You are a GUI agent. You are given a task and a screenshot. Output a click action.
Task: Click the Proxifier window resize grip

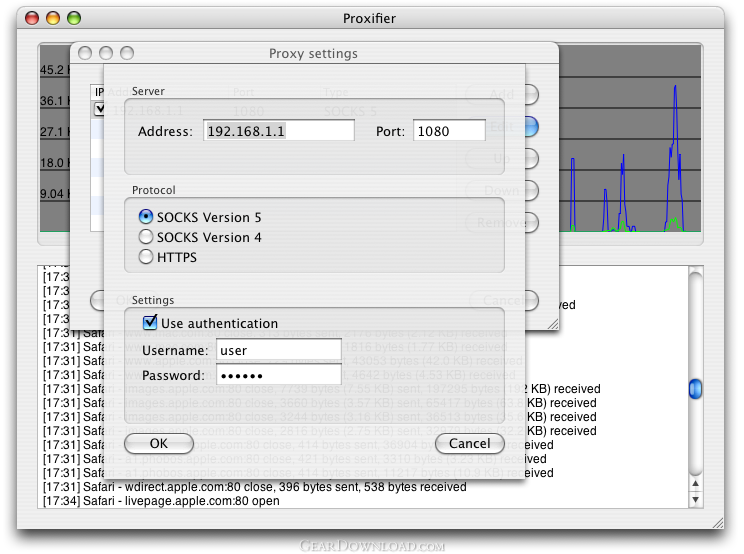[718, 523]
